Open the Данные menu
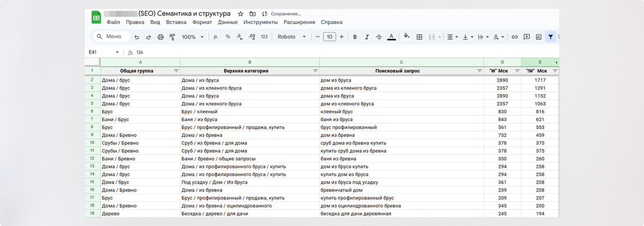The height and width of the screenshot is (226, 644). pyautogui.click(x=228, y=22)
